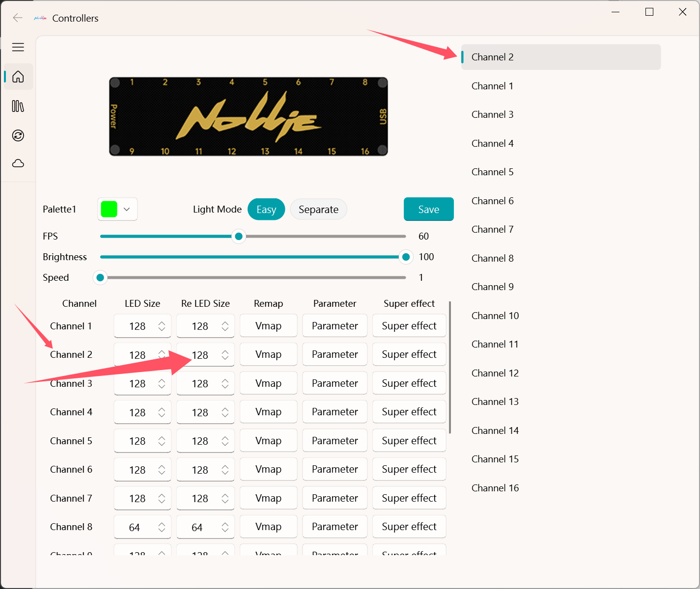Open the cloud icon in sidebar
This screenshot has height=589, width=700.
(x=18, y=163)
